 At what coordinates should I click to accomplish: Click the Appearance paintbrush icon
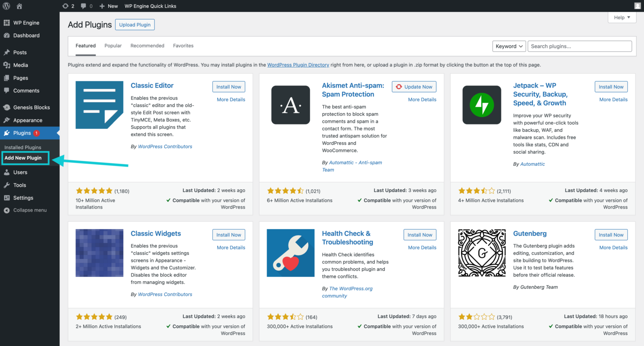[x=7, y=120]
